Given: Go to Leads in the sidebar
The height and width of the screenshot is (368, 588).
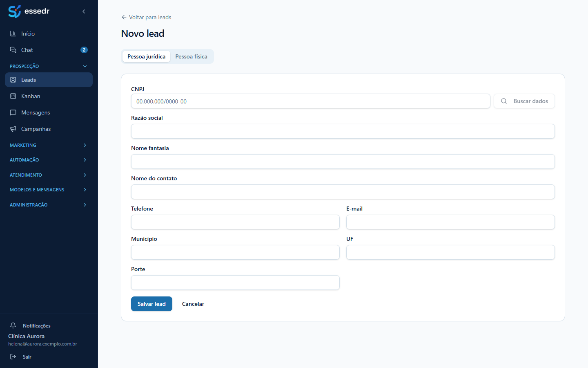Looking at the screenshot, I should (49, 80).
